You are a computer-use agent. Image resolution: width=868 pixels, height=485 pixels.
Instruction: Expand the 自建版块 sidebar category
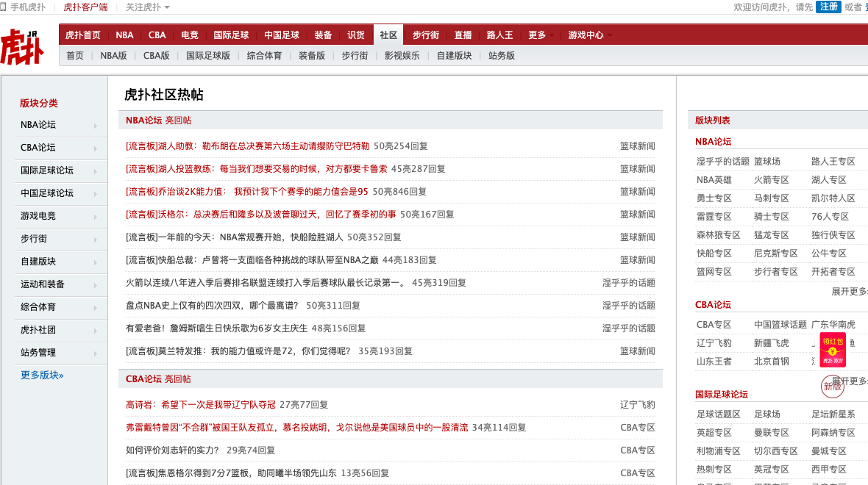point(60,261)
